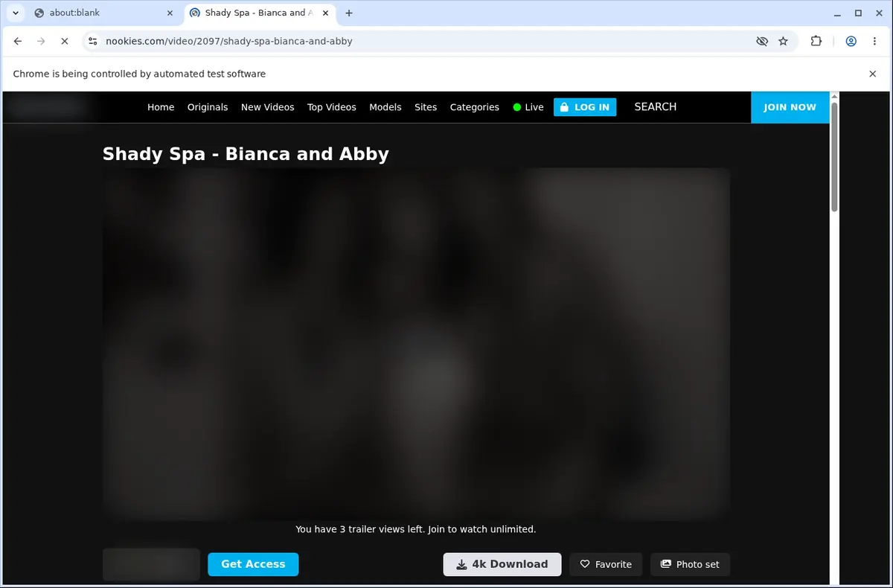Dismiss the automated test software infobar
Viewport: 893px width, 588px height.
(873, 74)
